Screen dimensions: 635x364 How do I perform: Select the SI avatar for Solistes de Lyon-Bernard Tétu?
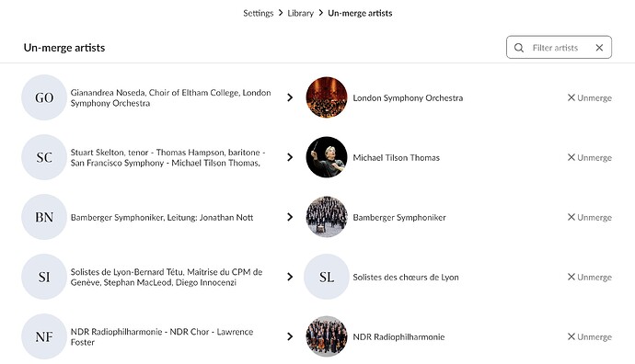[x=44, y=277]
